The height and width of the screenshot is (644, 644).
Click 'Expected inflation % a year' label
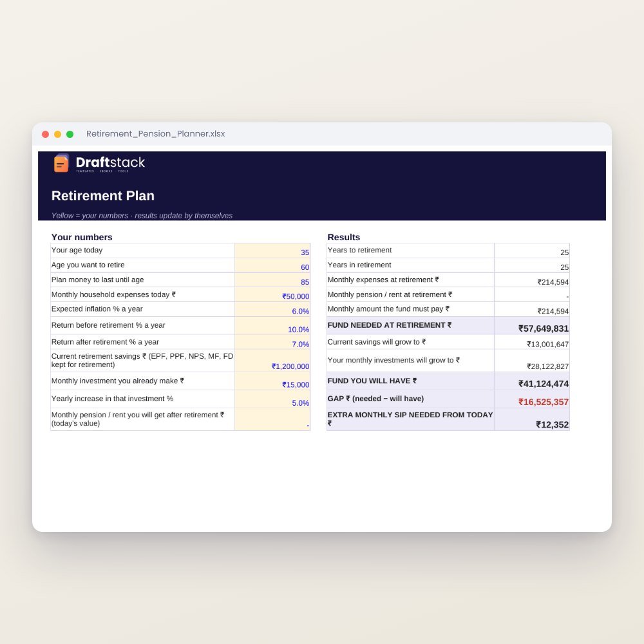tap(97, 309)
